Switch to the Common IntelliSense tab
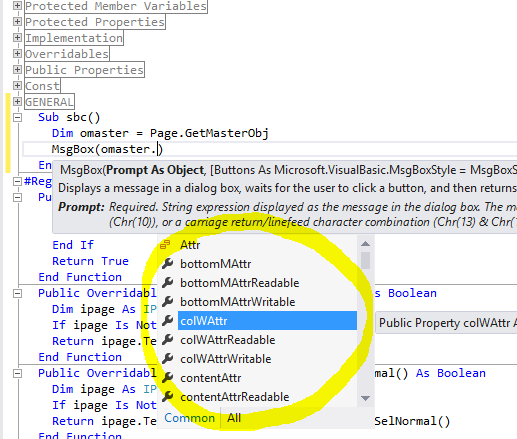 click(189, 418)
